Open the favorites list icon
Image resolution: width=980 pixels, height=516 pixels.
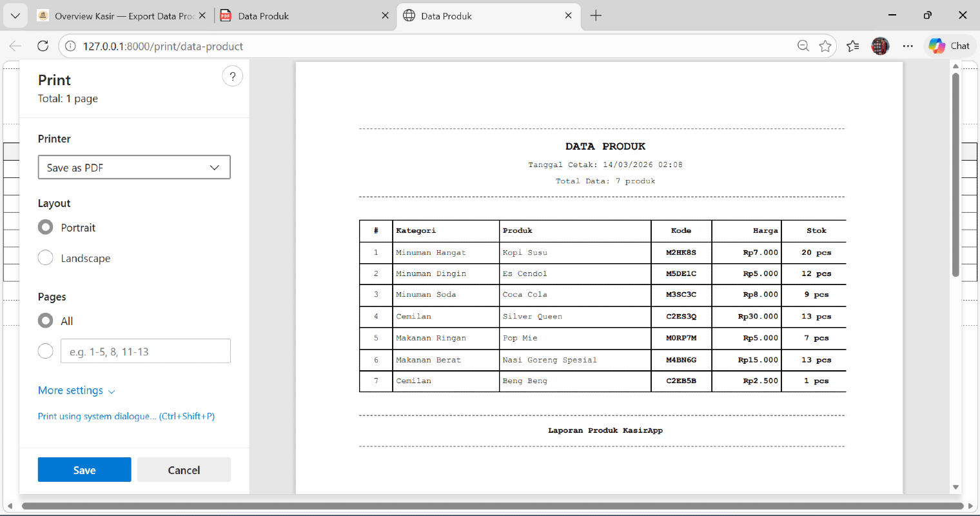coord(853,46)
